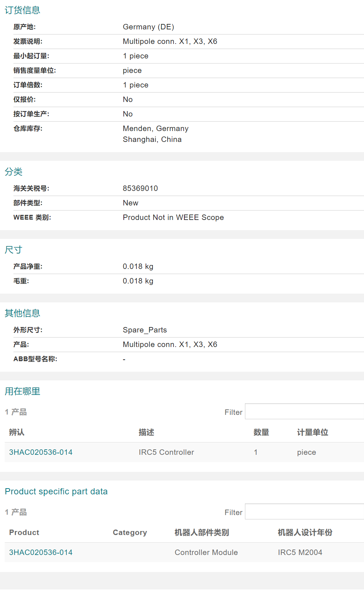364x592 pixels.
Task: Collapse the 分类 section heading
Action: [14, 172]
